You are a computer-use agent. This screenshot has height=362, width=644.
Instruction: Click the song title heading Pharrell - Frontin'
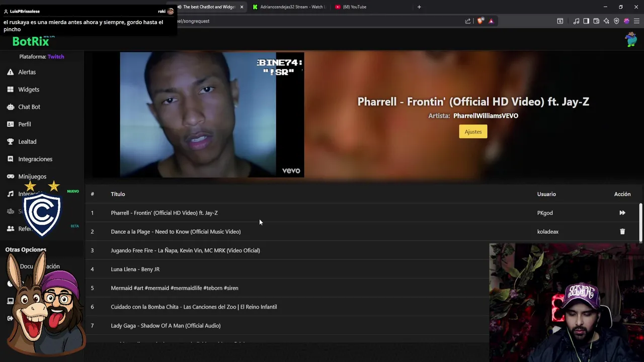(473, 102)
